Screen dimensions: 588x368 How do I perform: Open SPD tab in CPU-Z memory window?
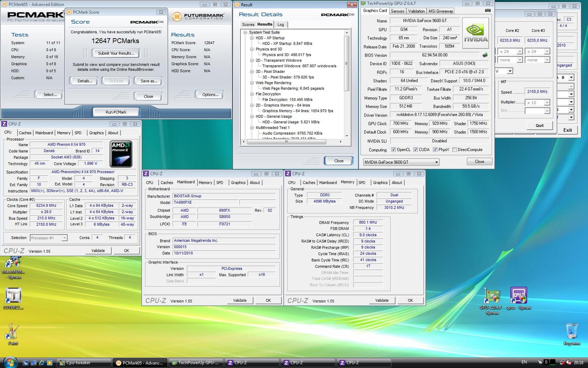pyautogui.click(x=362, y=183)
